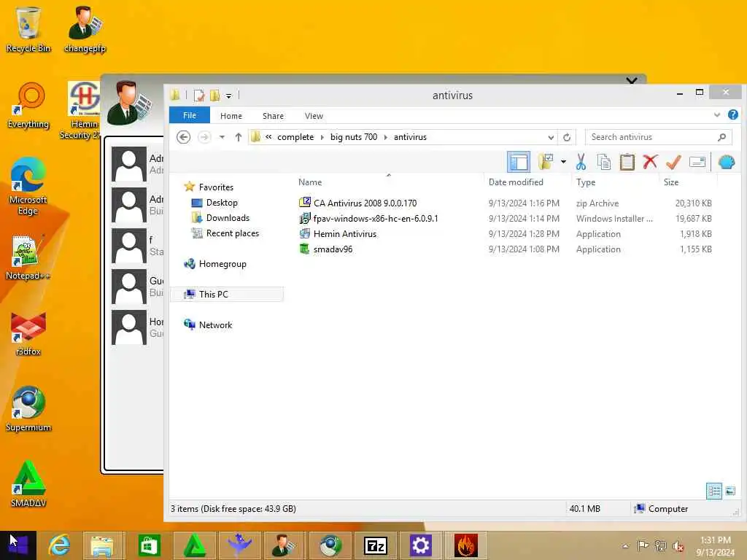Open the address bar history dropdown
Screen dimensions: 747x560
tap(551, 137)
